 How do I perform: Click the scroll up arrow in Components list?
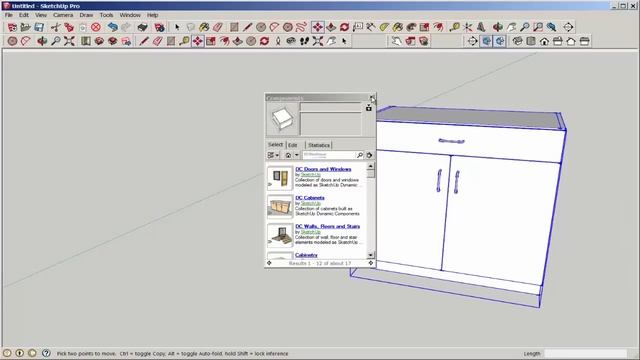coord(371,166)
